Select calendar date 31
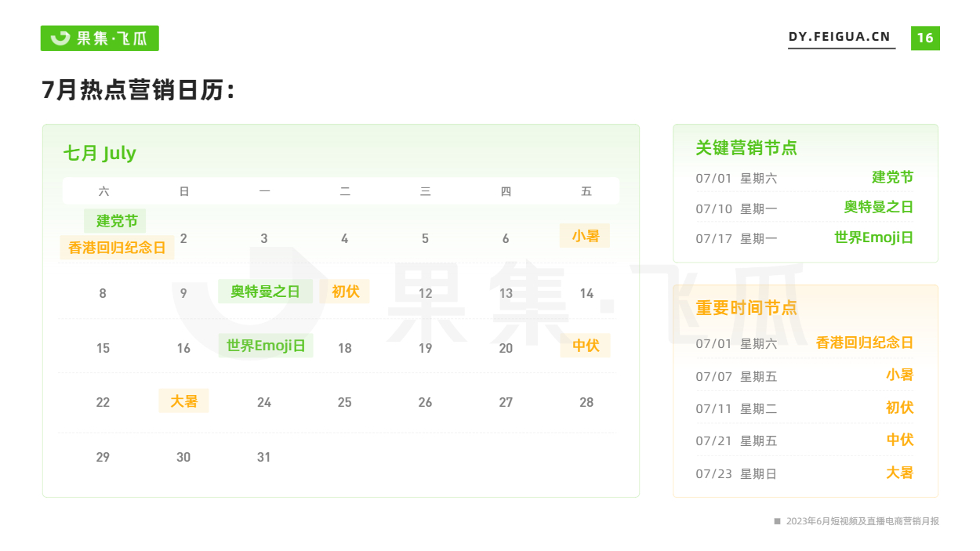Screen dimensions: 980x551 click(263, 457)
